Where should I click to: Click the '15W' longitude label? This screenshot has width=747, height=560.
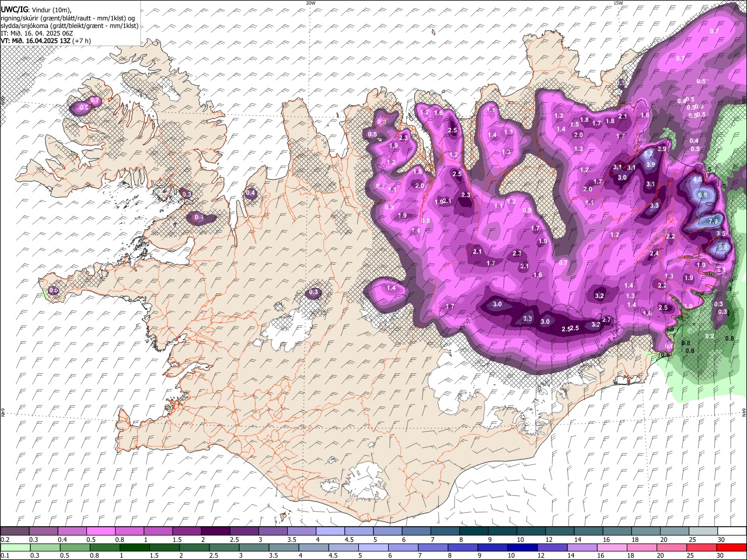(617, 3)
